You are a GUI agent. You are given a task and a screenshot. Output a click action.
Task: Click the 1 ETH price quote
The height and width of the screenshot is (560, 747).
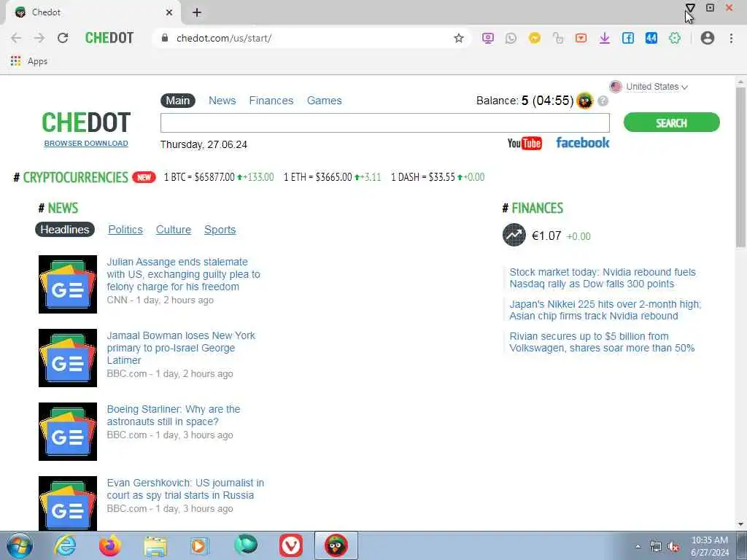click(x=332, y=177)
